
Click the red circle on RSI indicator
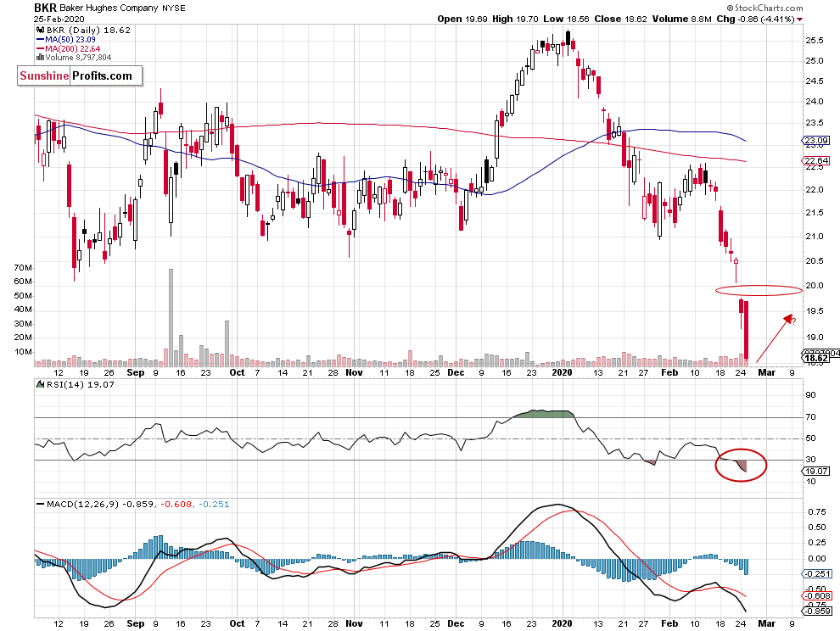click(741, 465)
